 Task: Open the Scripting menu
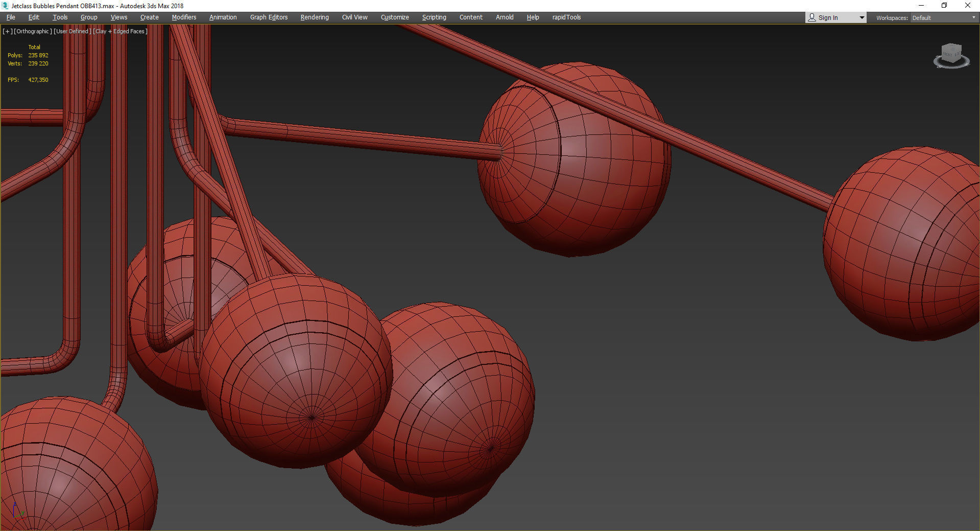point(434,17)
